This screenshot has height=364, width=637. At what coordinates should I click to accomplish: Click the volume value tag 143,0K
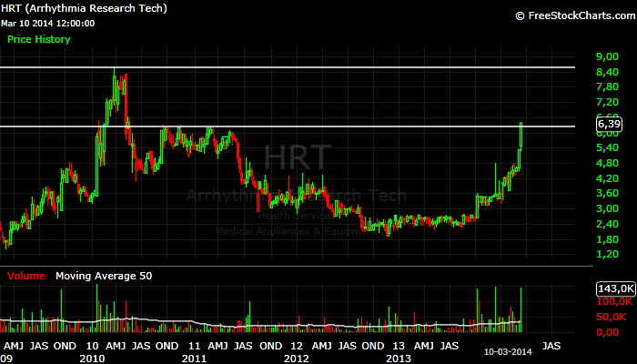(615, 288)
